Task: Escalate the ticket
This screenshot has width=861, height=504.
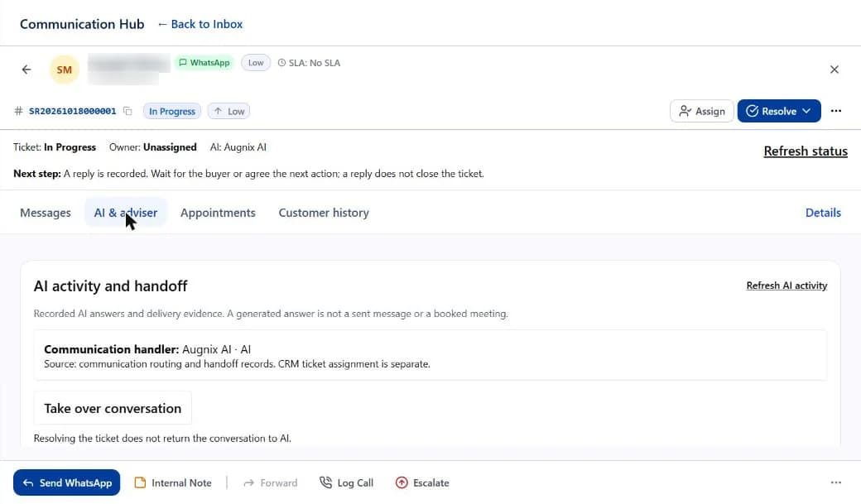Action: click(x=422, y=482)
